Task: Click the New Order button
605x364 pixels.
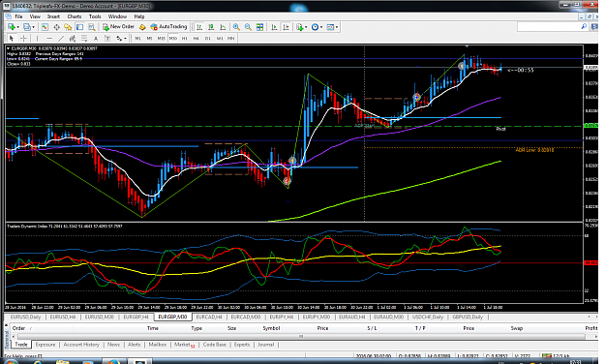Action: 118,27
